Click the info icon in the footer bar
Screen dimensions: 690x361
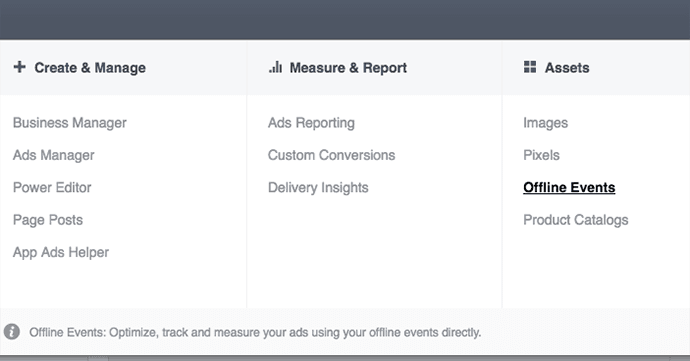pos(12,332)
